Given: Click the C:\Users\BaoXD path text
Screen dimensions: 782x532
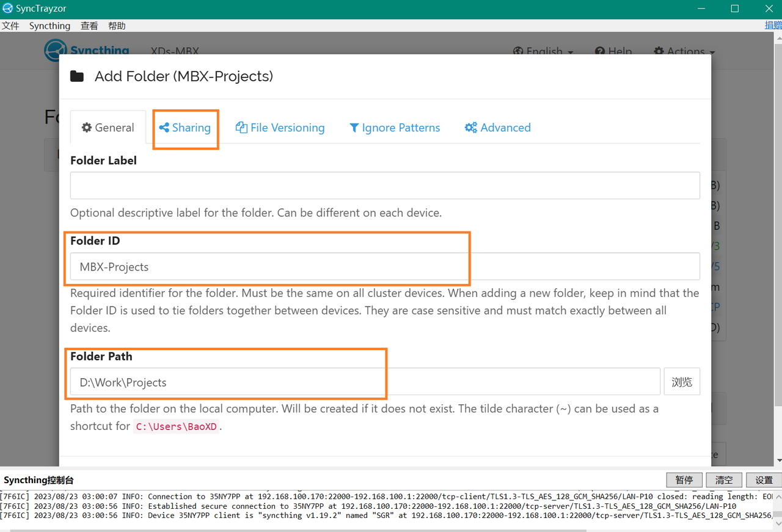Looking at the screenshot, I should 177,426.
